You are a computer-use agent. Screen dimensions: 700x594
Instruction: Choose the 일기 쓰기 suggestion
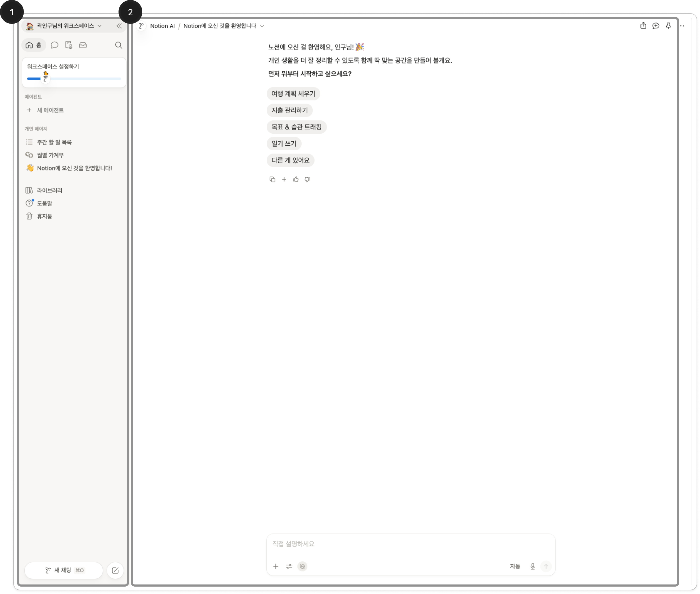click(284, 143)
